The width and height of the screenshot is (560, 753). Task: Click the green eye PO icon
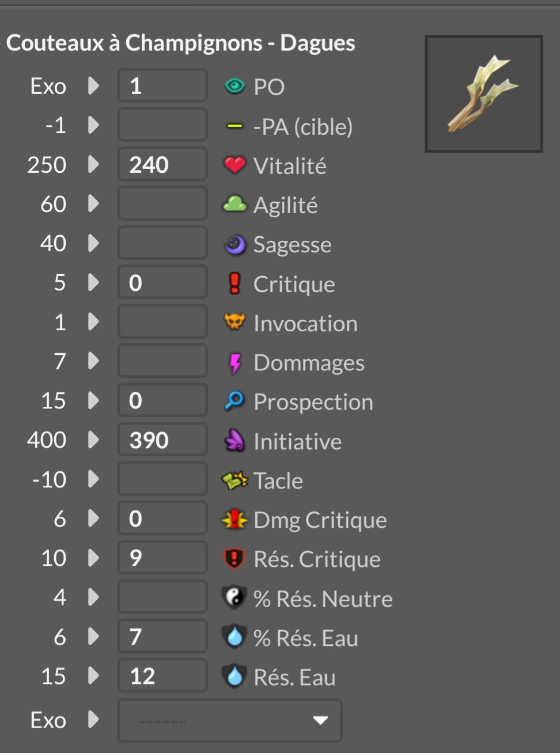[234, 86]
